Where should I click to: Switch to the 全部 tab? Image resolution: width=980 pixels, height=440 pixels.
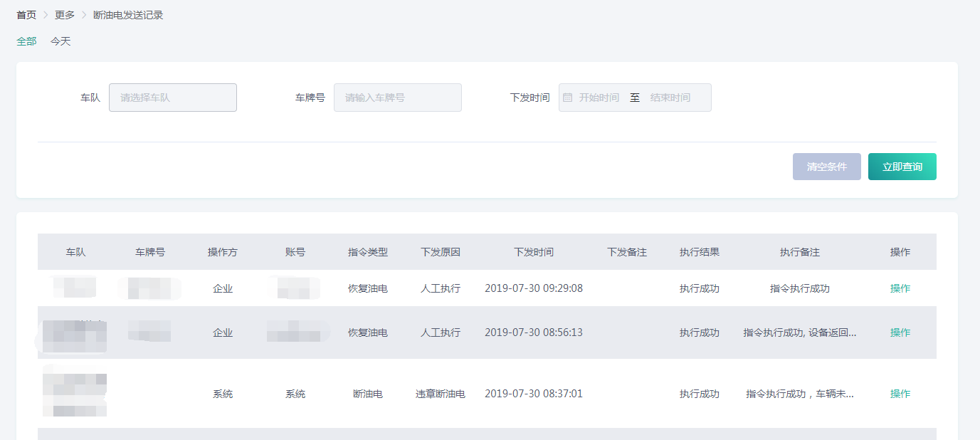pos(26,41)
